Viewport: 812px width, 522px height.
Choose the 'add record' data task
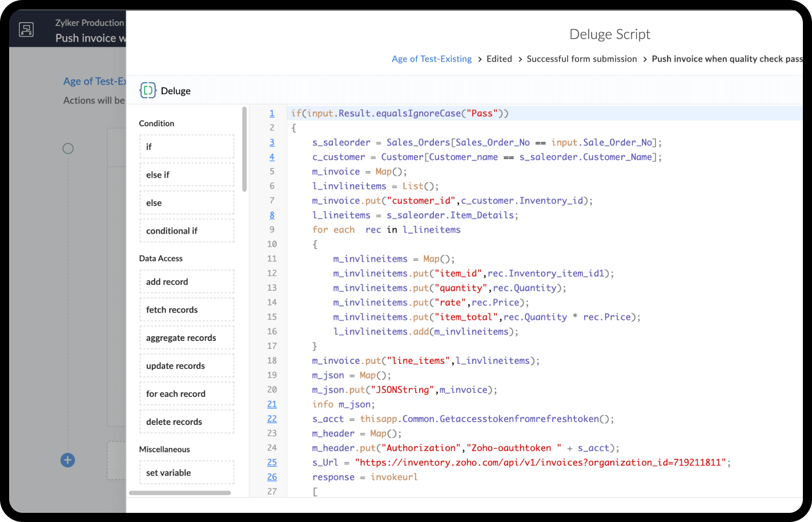point(187,282)
